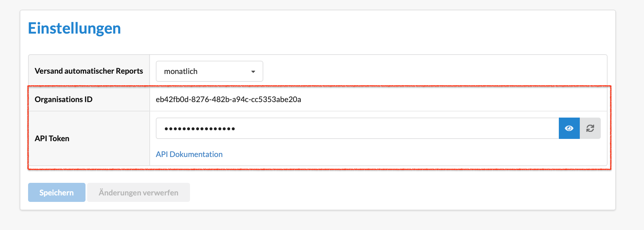
Task: Click the 'API Token' row label
Action: 52,139
